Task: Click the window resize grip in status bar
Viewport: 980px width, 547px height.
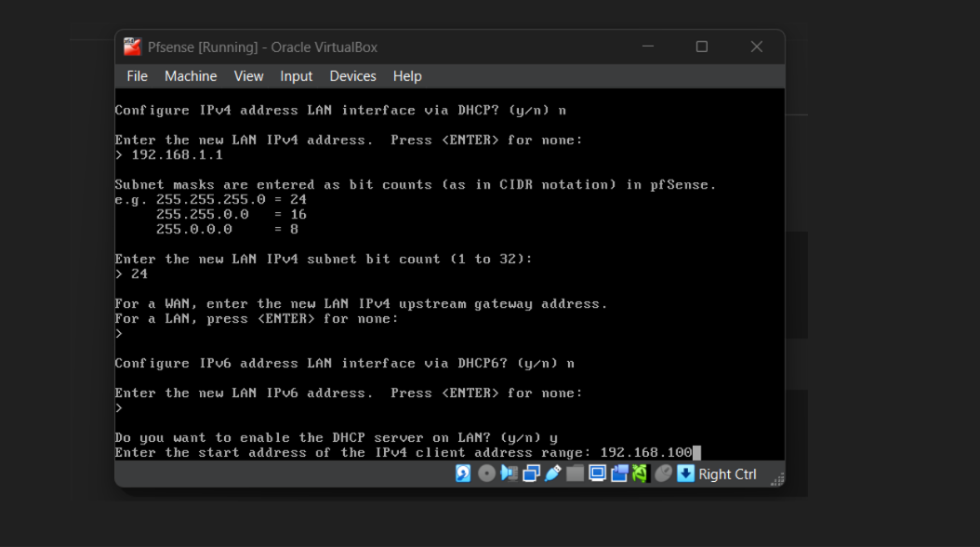Action: pos(777,479)
